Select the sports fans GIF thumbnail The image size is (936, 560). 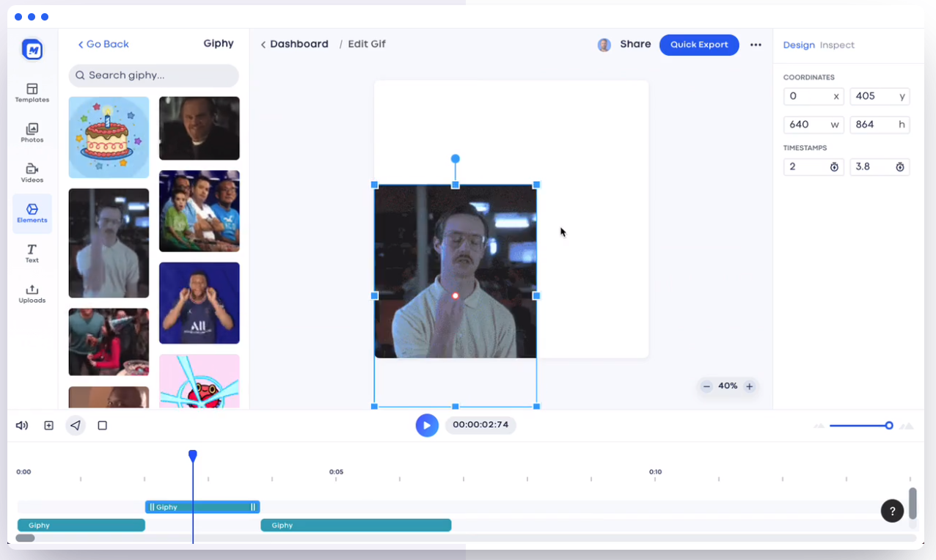(200, 211)
